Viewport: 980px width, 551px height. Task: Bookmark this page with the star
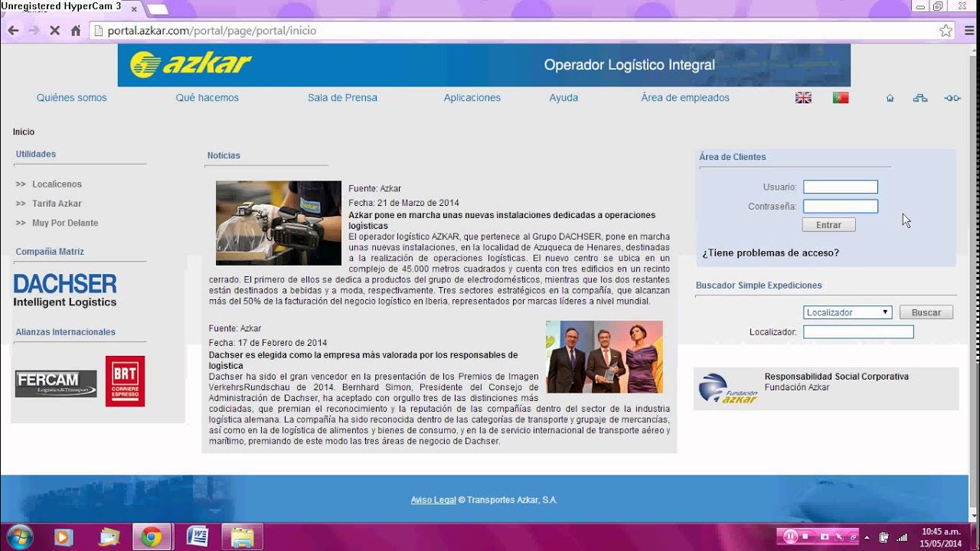point(946,31)
